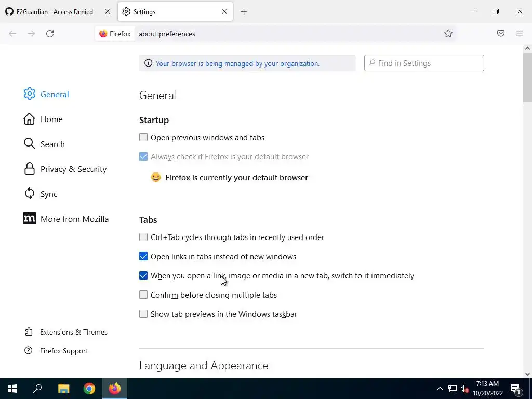Enable Open previous windows and tabs

pos(143,137)
